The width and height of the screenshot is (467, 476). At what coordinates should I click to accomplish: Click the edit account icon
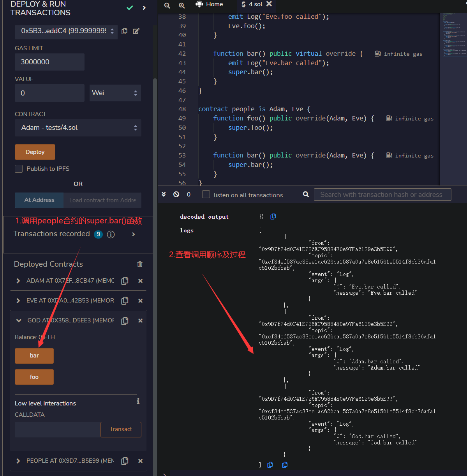coord(136,31)
